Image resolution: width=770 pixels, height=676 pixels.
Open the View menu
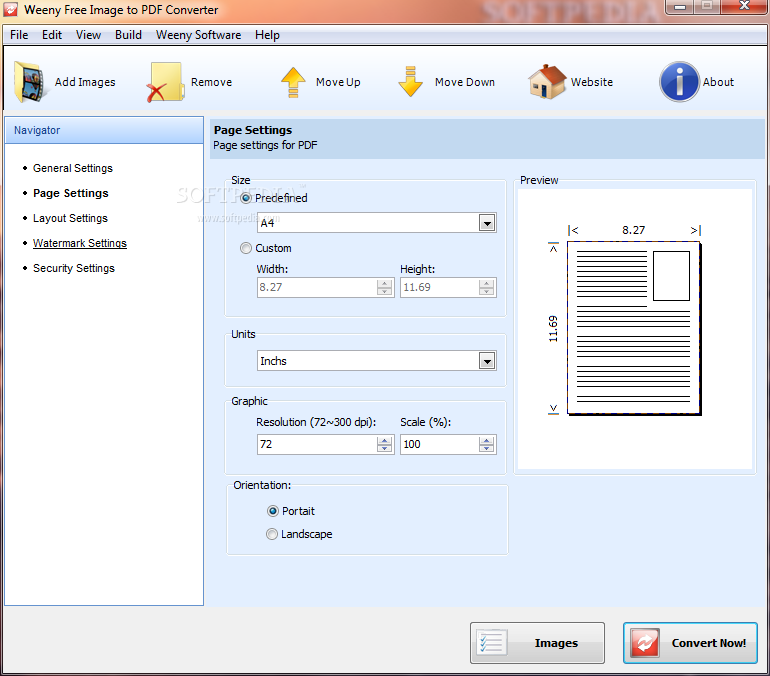88,35
